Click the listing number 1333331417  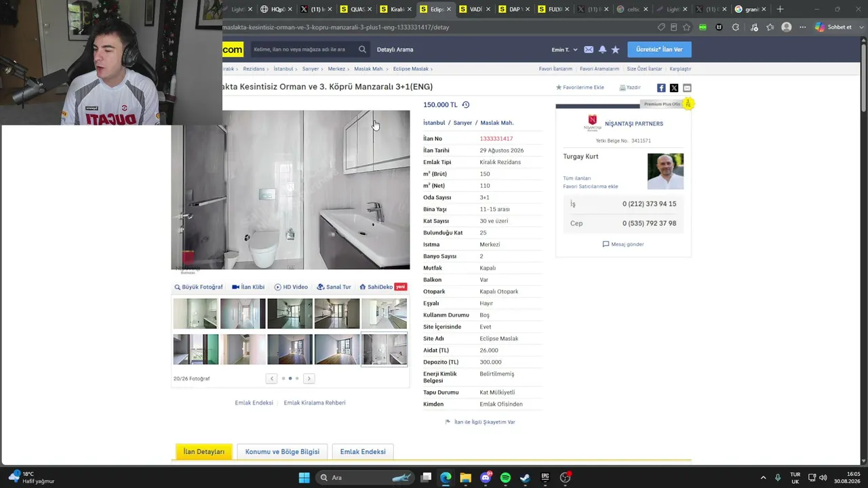point(496,138)
